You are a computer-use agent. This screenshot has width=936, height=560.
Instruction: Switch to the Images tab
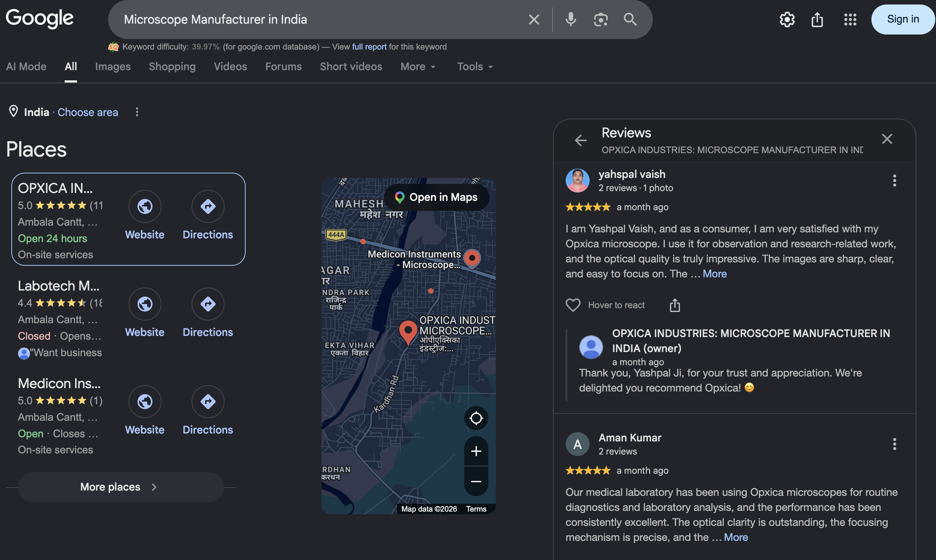tap(113, 67)
